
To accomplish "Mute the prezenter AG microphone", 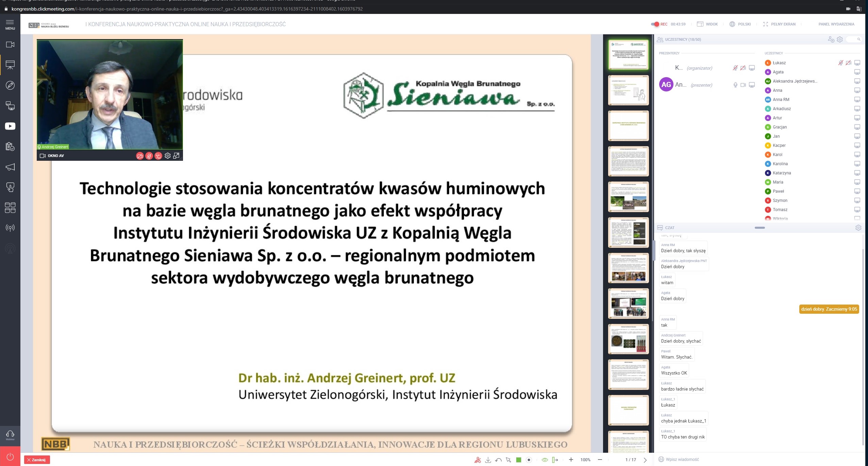I will (735, 85).
